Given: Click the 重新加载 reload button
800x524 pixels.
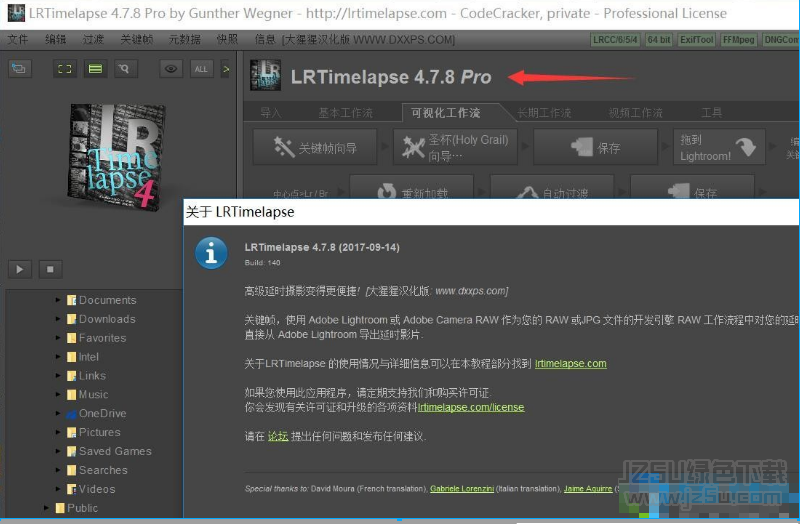Looking at the screenshot, I should click(x=412, y=187).
